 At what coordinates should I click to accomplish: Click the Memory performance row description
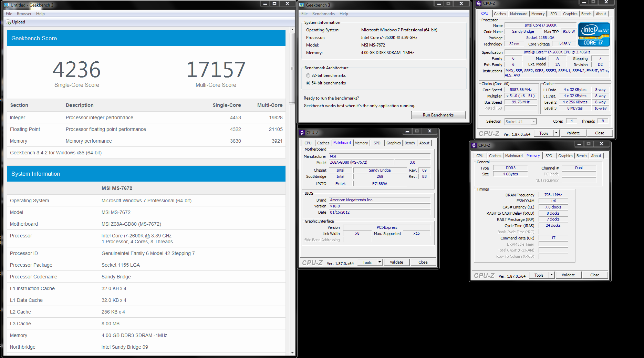point(89,141)
